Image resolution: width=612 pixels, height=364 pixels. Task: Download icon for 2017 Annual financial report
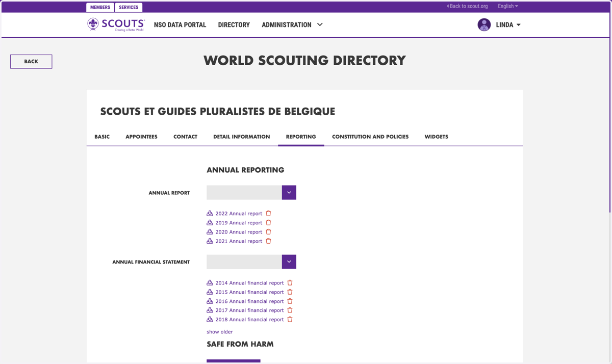210,310
